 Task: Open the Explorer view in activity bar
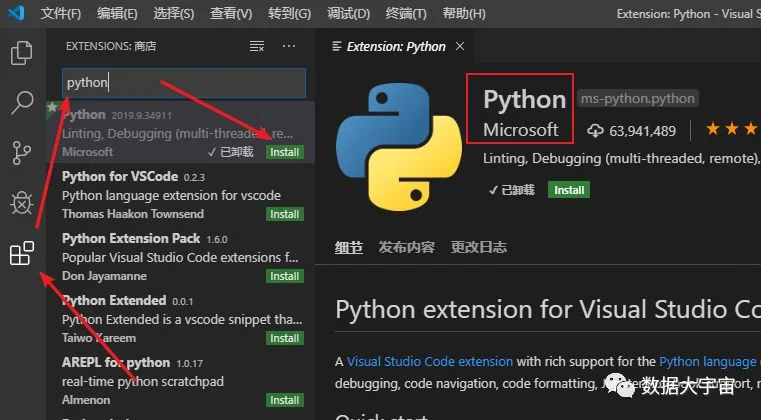[x=21, y=52]
